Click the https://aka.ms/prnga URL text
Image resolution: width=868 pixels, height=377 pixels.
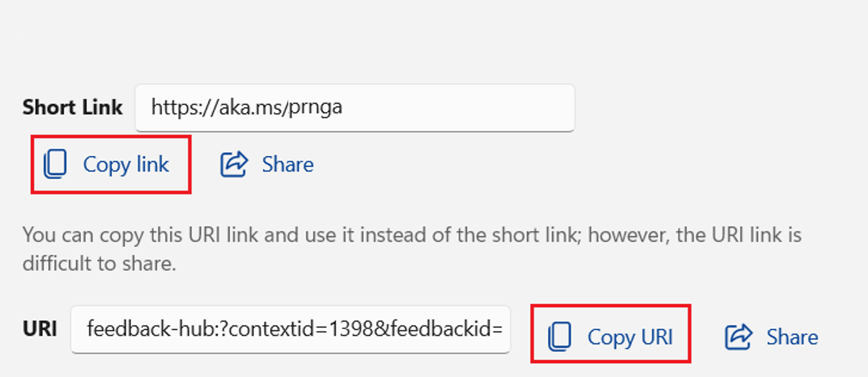tap(247, 107)
